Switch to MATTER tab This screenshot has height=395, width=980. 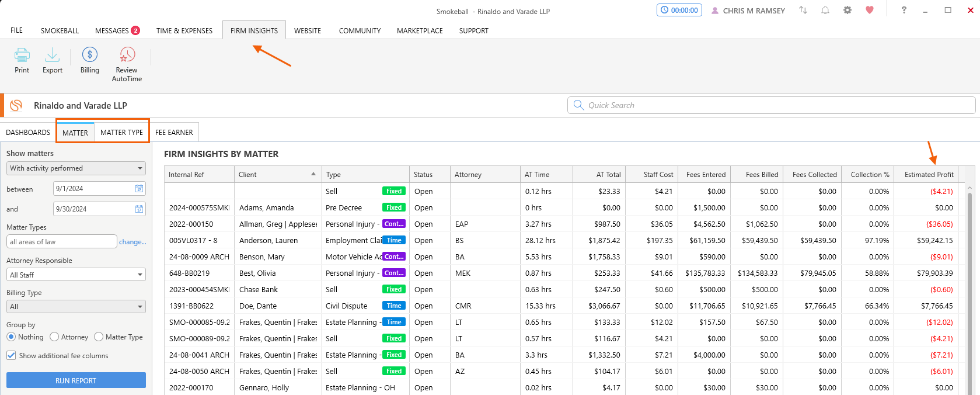(x=75, y=133)
